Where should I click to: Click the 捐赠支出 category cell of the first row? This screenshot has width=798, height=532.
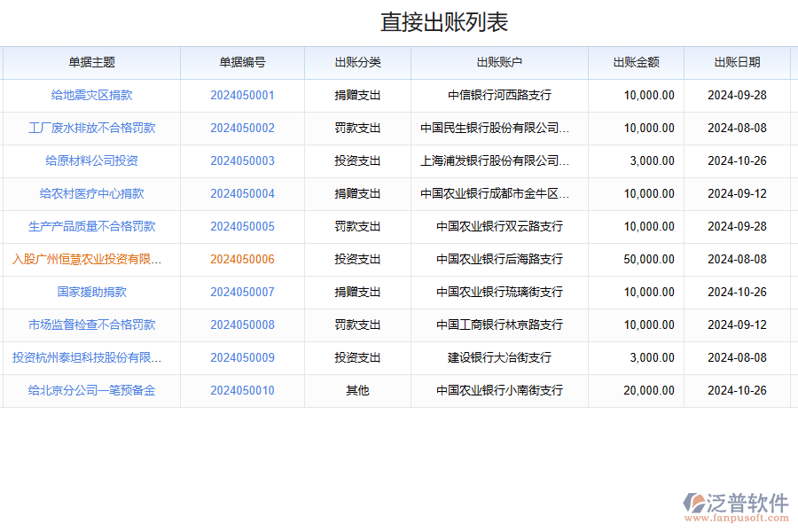point(357,95)
